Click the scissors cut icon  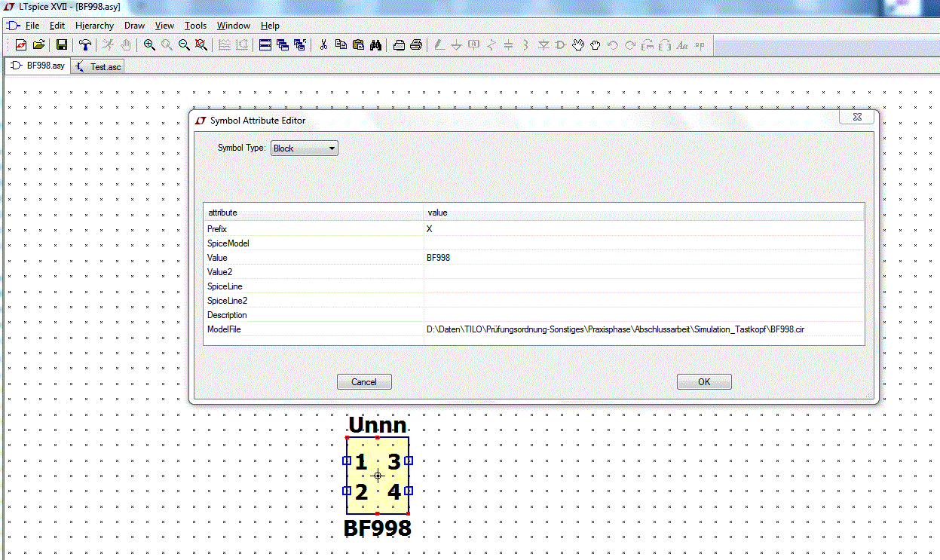[x=323, y=45]
